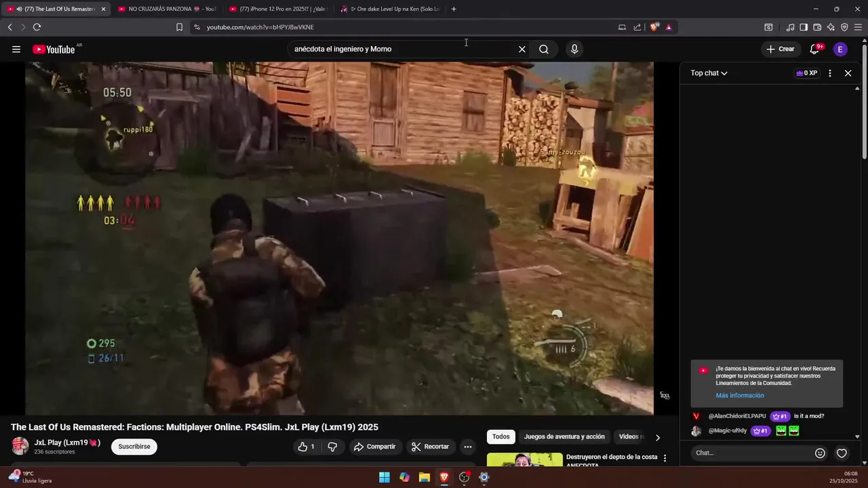Image resolution: width=868 pixels, height=488 pixels.
Task: Open the install/cast screen icon in address bar
Action: tap(622, 27)
